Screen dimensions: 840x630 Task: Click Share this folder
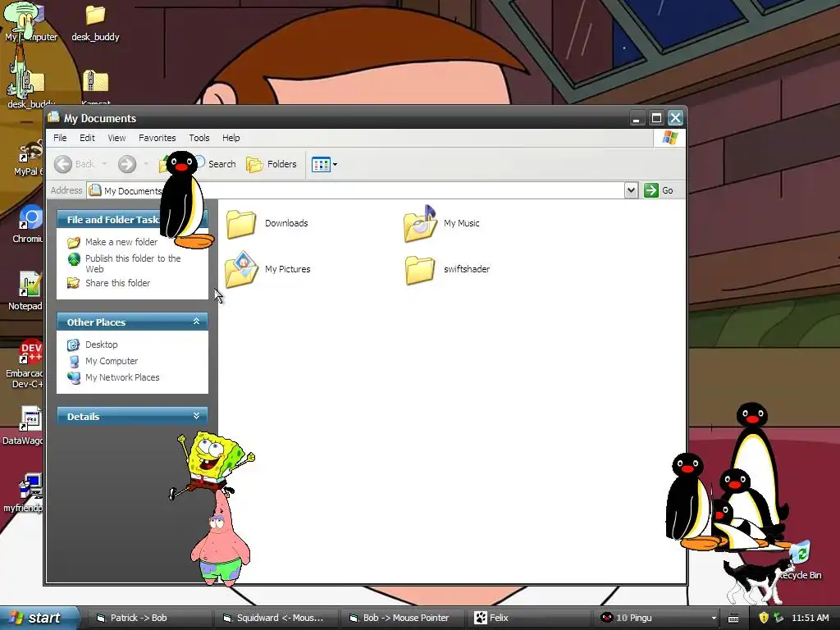click(x=117, y=283)
